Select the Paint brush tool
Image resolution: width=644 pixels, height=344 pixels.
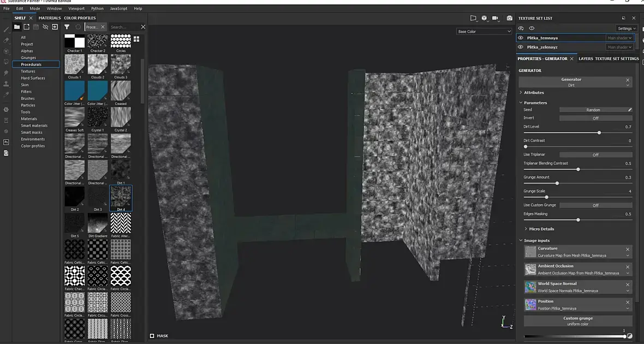pos(6,29)
